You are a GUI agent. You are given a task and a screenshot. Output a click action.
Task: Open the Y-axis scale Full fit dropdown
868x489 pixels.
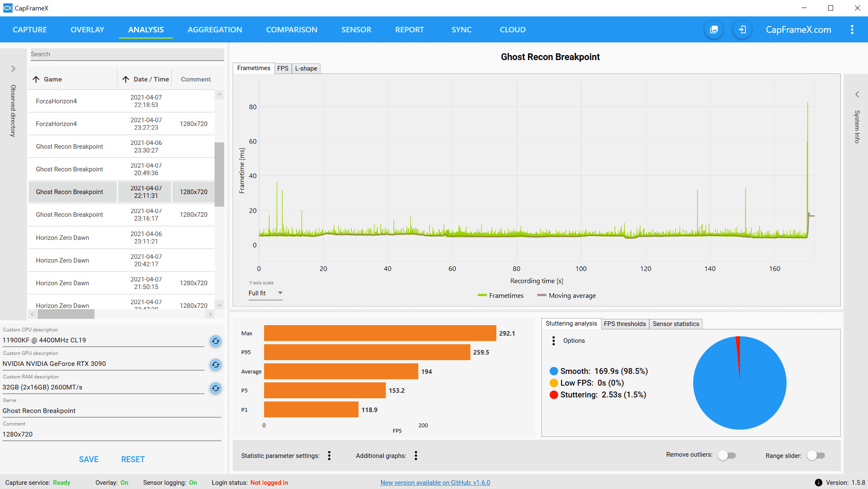tap(265, 293)
